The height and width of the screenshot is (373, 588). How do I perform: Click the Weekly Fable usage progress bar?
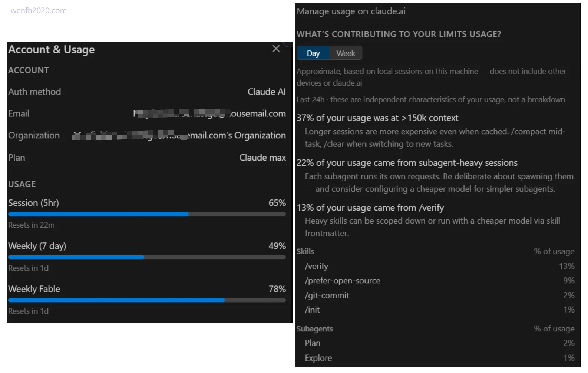click(x=147, y=300)
